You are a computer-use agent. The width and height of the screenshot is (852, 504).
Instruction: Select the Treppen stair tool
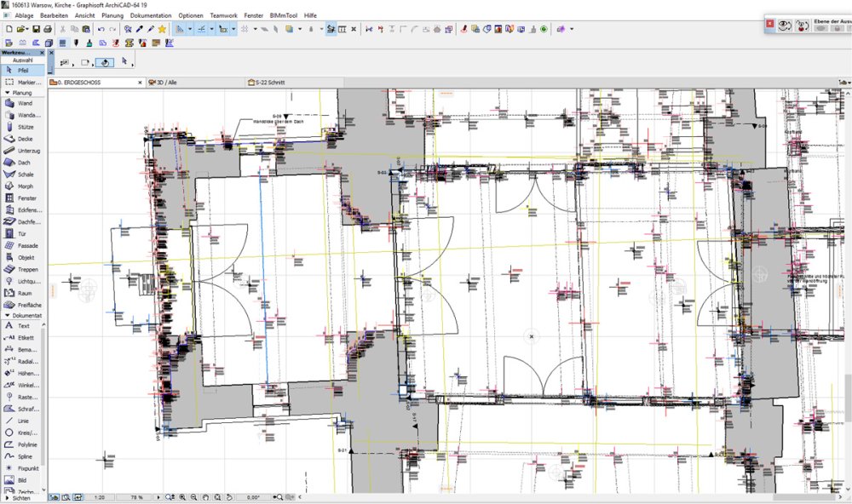[24, 269]
